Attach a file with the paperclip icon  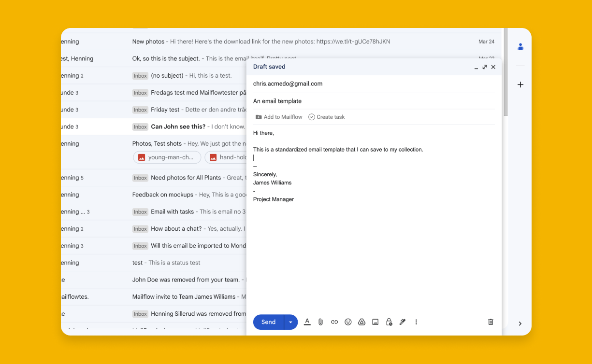(x=320, y=322)
